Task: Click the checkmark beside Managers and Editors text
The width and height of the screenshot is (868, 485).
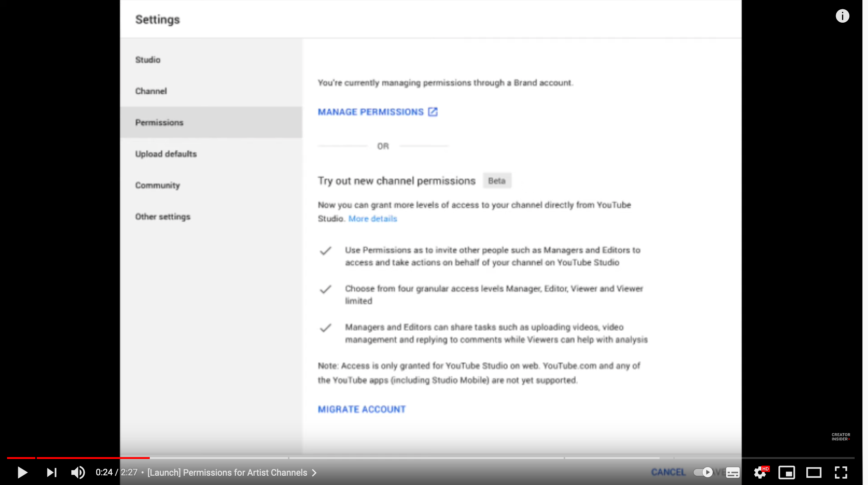Action: click(x=325, y=328)
